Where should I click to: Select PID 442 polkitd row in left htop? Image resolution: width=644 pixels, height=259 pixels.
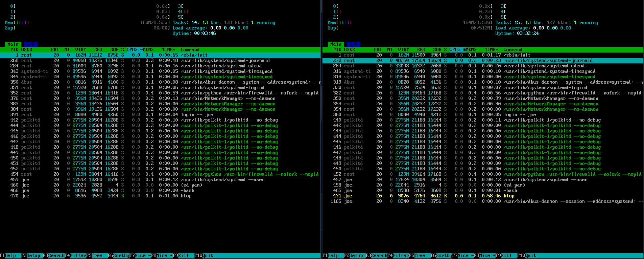coord(160,120)
